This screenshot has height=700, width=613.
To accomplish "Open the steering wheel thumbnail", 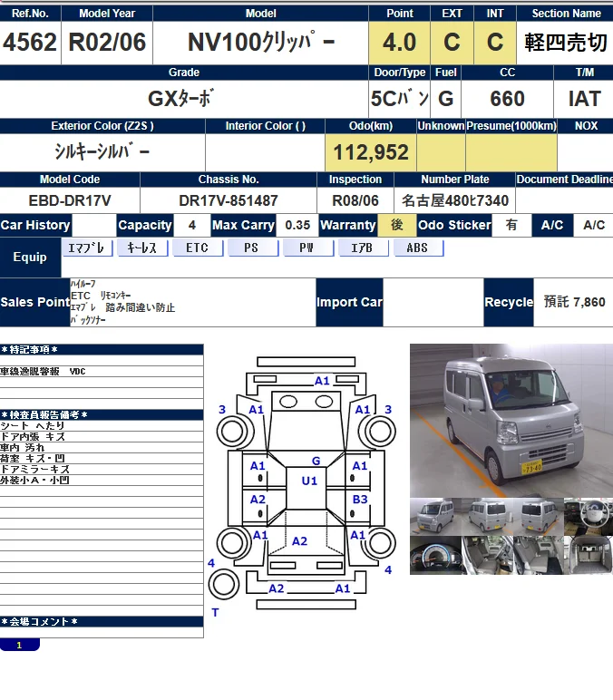I will [588, 517].
